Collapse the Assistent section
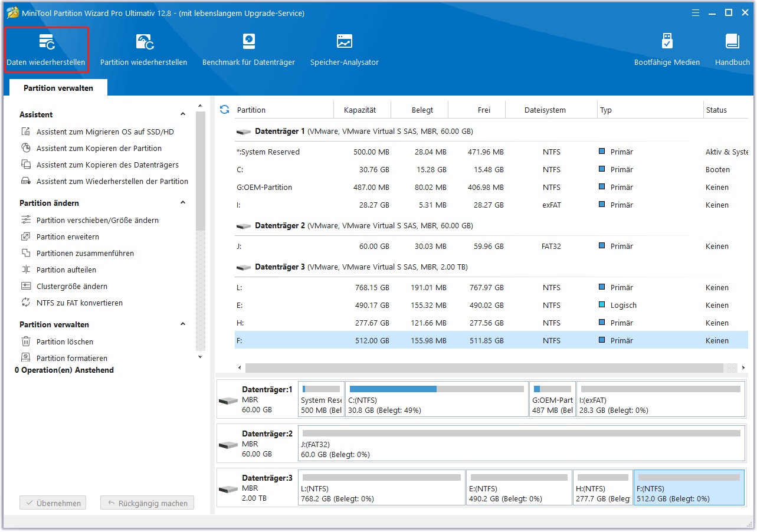Image resolution: width=757 pixels, height=532 pixels. pos(183,114)
